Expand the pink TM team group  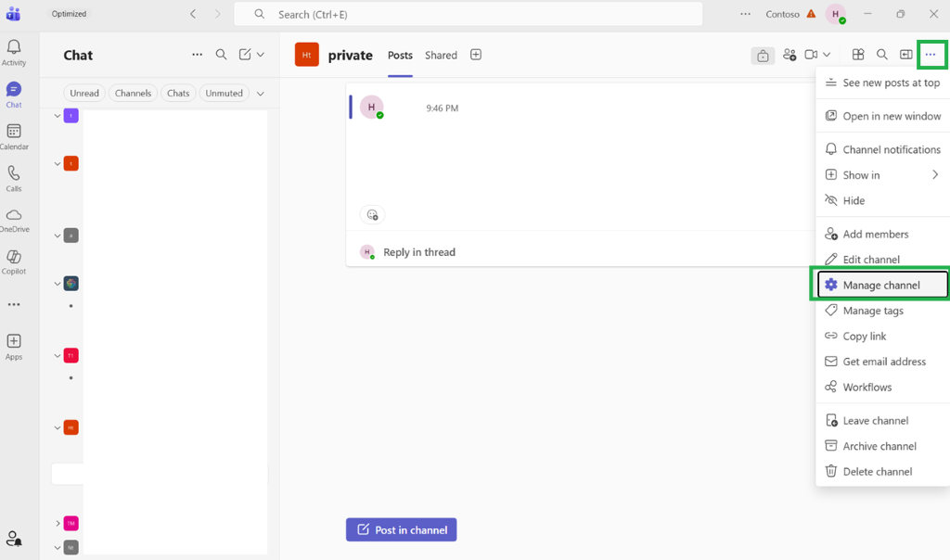tap(58, 523)
